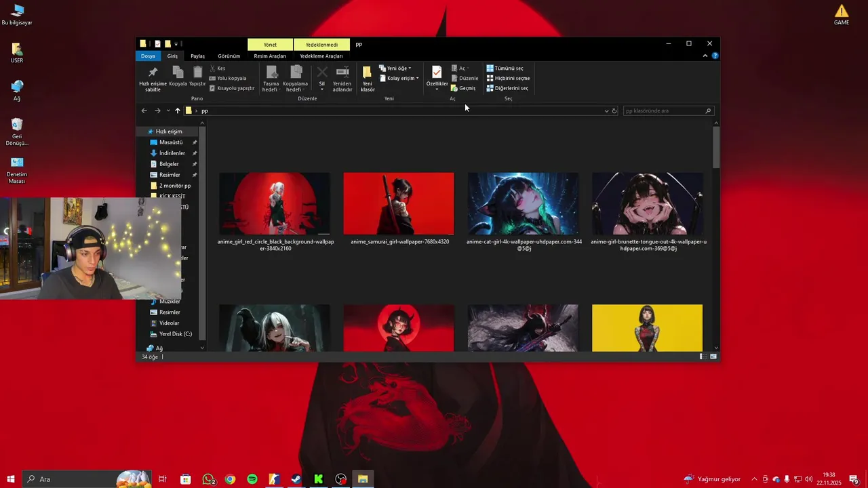Open Yerel Disk (C:) in sidebar
The image size is (868, 488).
click(x=175, y=334)
